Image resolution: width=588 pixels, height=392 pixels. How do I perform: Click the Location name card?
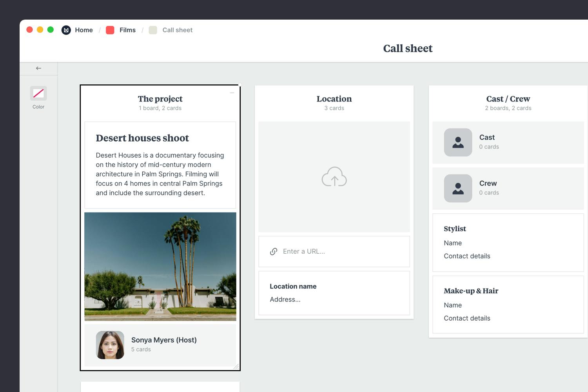point(334,293)
